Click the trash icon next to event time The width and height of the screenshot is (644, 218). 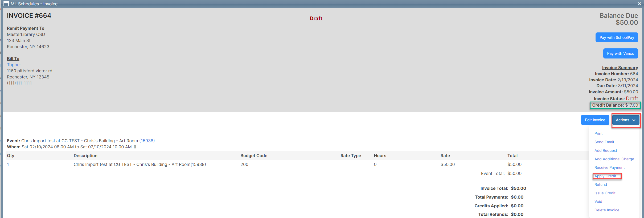135,147
